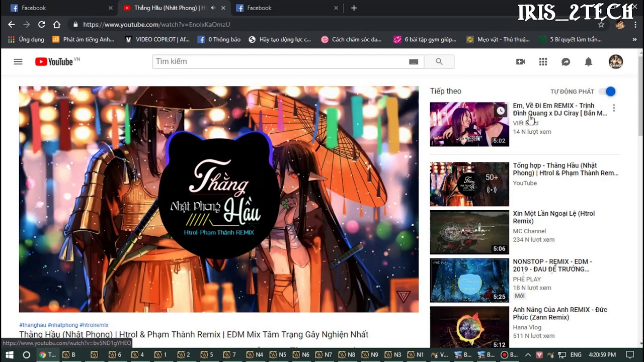The width and height of the screenshot is (644, 362).
Task: Close the Thằng Hầu YouTube tab
Action: point(223,8)
